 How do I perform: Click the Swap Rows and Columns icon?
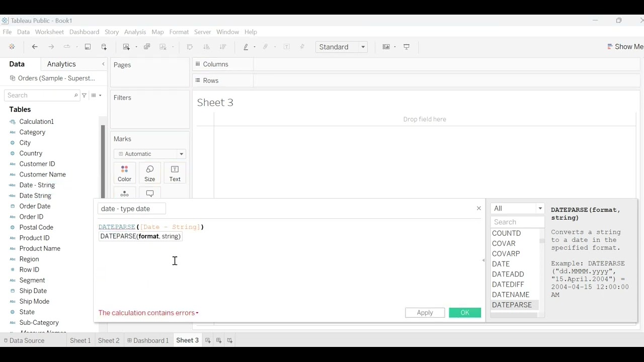[x=190, y=47]
